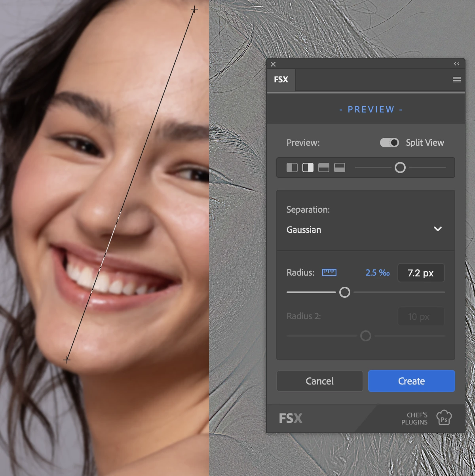475x476 pixels.
Task: Click the Cancel button
Action: pyautogui.click(x=320, y=381)
